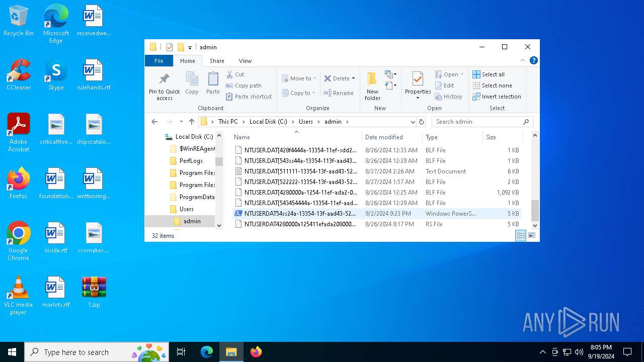
Task: Open Explorer Help icon
Action: coord(534,60)
